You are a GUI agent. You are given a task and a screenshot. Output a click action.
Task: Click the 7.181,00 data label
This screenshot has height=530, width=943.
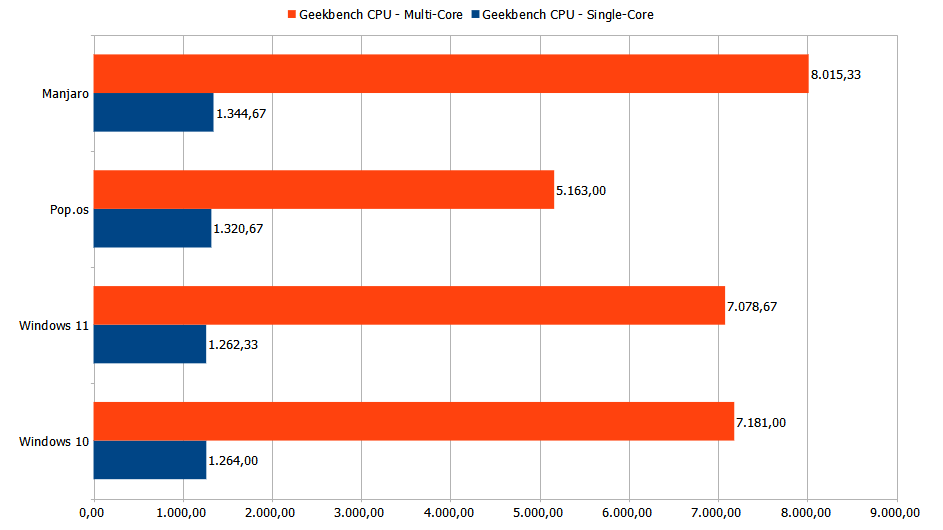point(761,423)
